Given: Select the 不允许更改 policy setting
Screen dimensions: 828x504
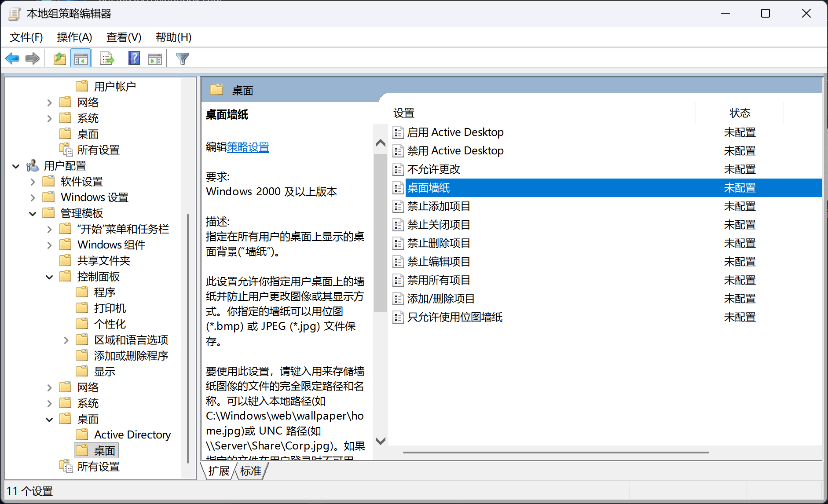Looking at the screenshot, I should pos(433,169).
